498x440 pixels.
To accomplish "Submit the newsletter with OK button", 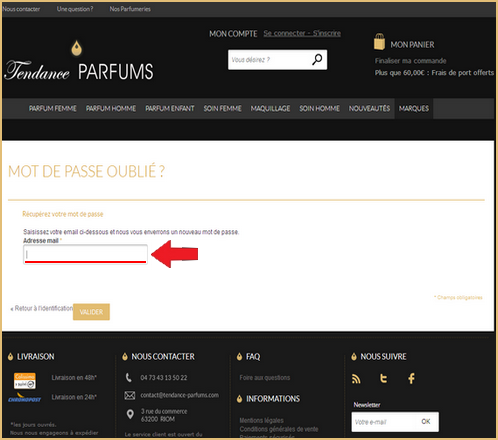I will tap(426, 422).
